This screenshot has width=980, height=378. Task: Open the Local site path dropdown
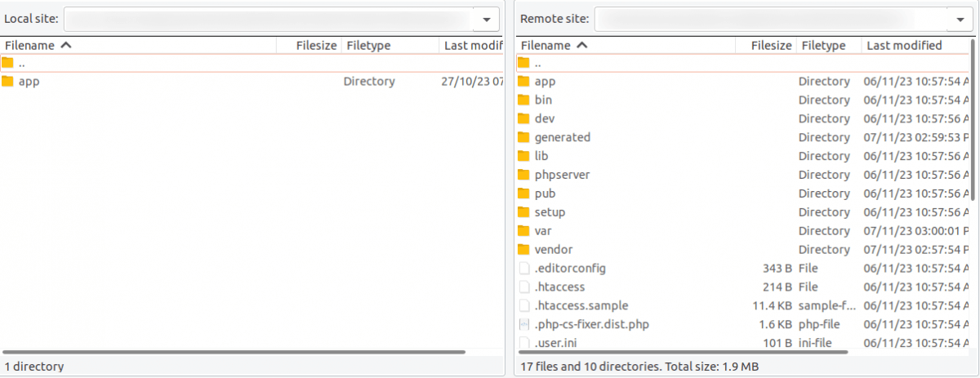[487, 19]
